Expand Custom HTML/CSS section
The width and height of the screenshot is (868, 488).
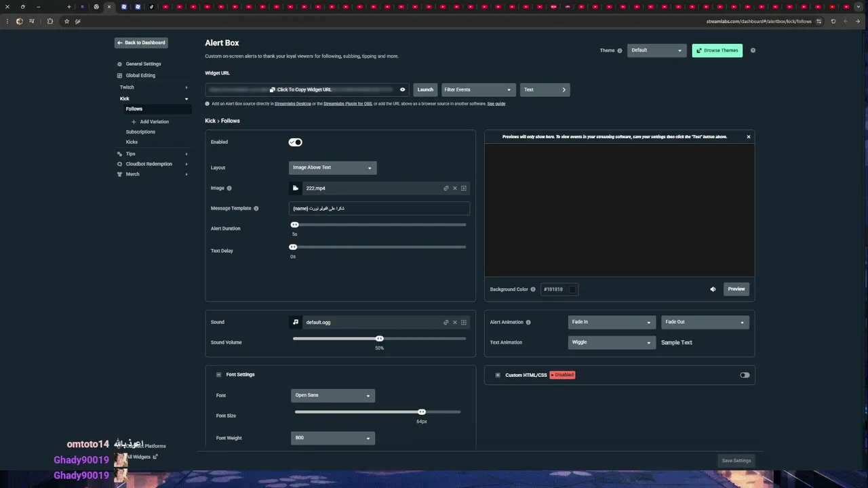498,375
